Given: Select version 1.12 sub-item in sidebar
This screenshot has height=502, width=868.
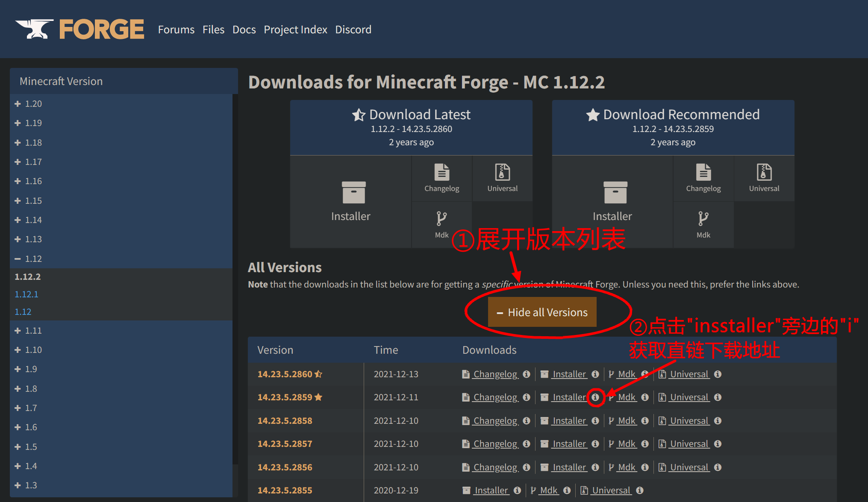Looking at the screenshot, I should (x=23, y=312).
